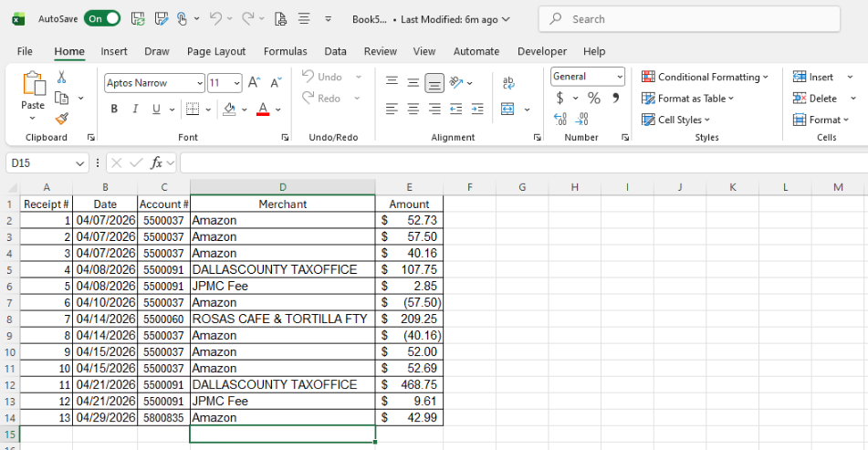Click the Insert Function fx icon

pos(157,162)
